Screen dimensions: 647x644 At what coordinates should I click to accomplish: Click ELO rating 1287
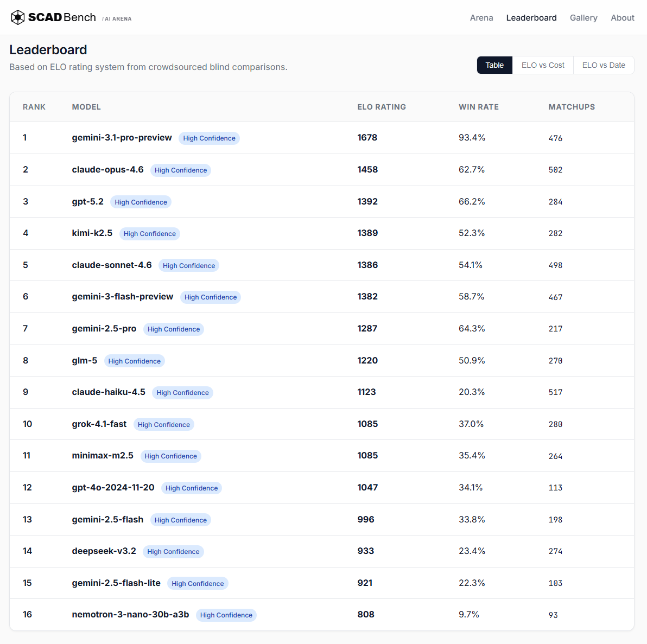click(367, 328)
